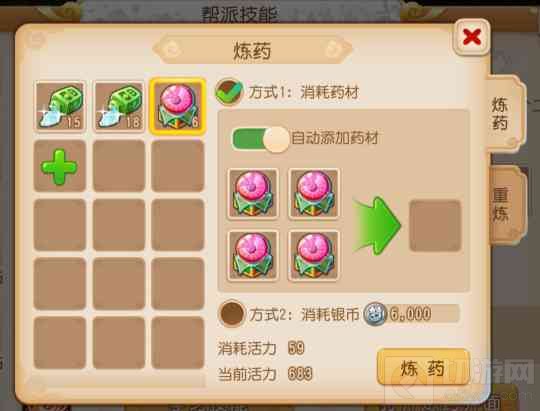Viewport: 540px width, 411px height.
Task: Switch to the 炼药 side tab
Action: coord(505,114)
